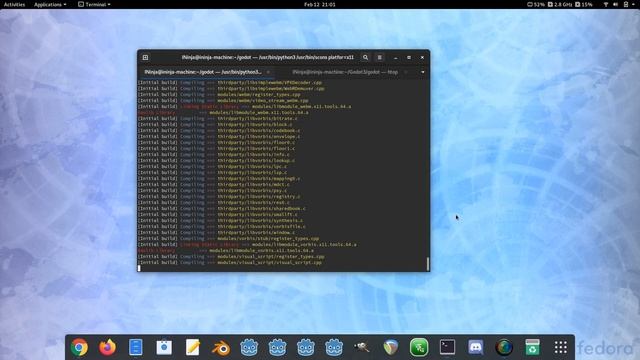
Task: Open the volume speaker icon in the top bar
Action: (616, 4)
